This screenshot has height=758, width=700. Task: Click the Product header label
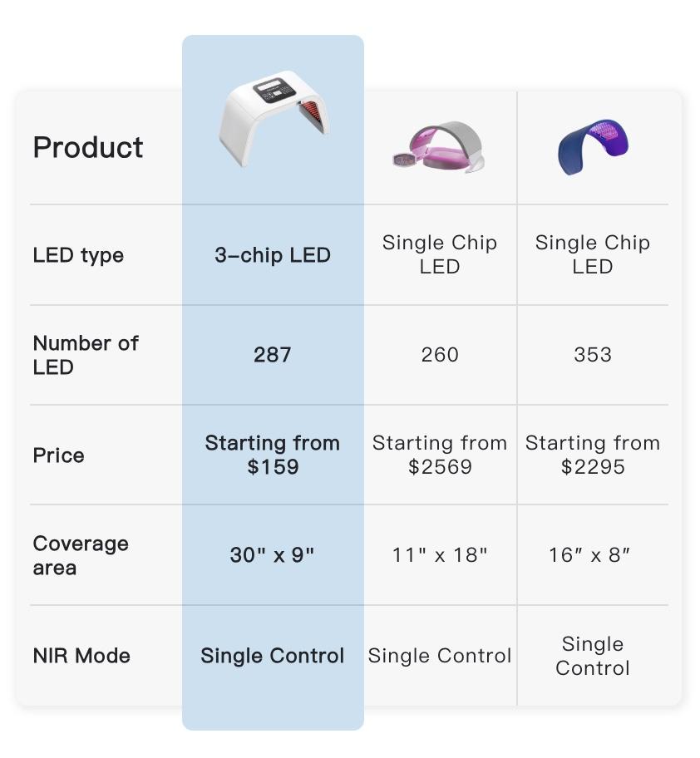pos(88,147)
